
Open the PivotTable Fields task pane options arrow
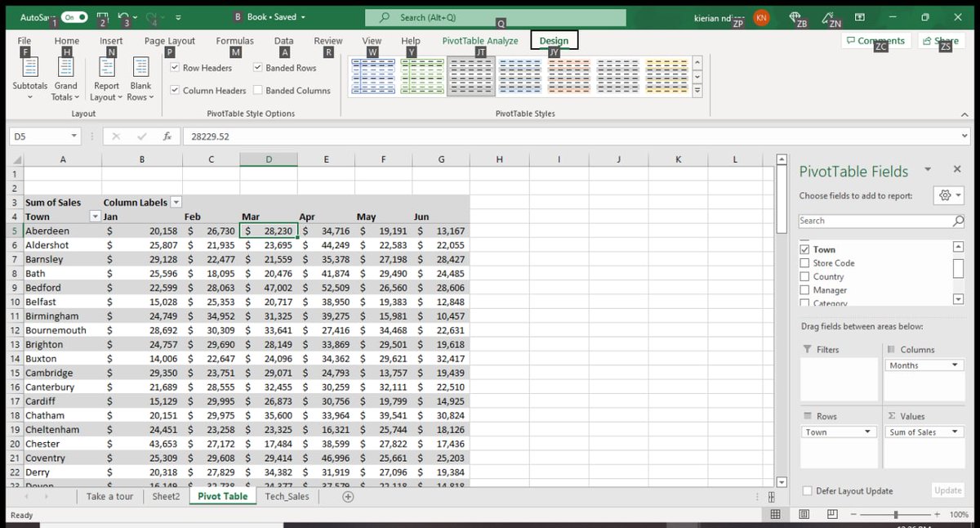pos(928,170)
